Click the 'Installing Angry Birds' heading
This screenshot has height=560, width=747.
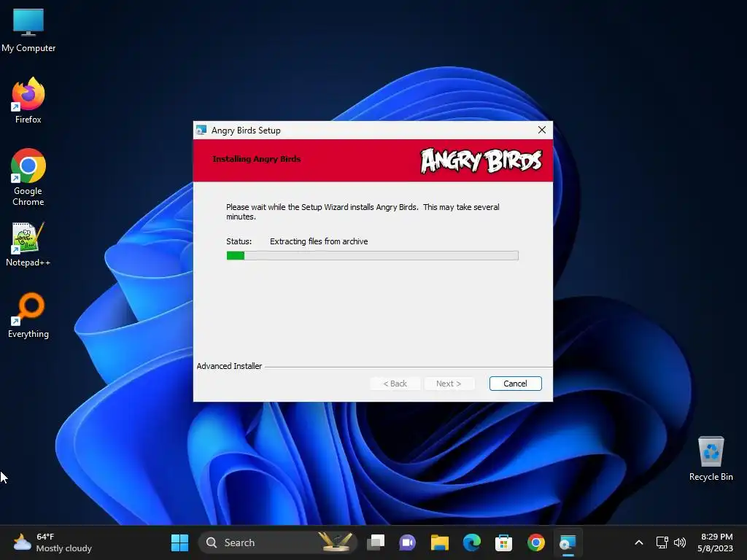click(256, 159)
